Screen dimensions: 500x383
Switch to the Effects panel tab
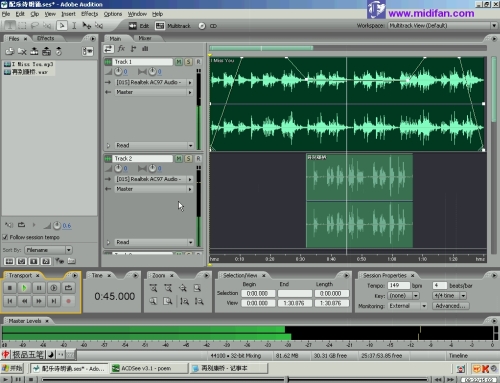[x=45, y=38]
